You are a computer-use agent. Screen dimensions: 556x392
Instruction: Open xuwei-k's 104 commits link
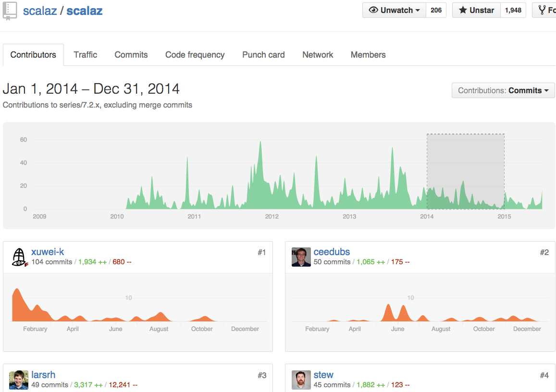(x=52, y=262)
